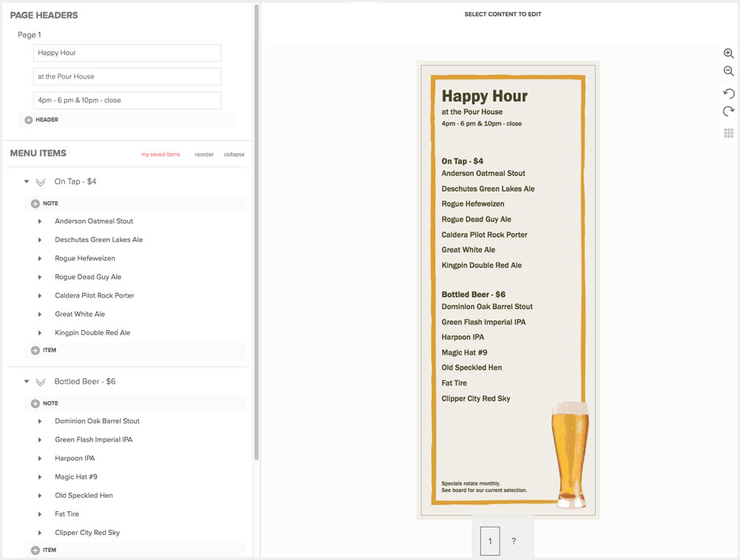Select page 1 tab below preview
The image size is (740, 560).
pos(490,541)
